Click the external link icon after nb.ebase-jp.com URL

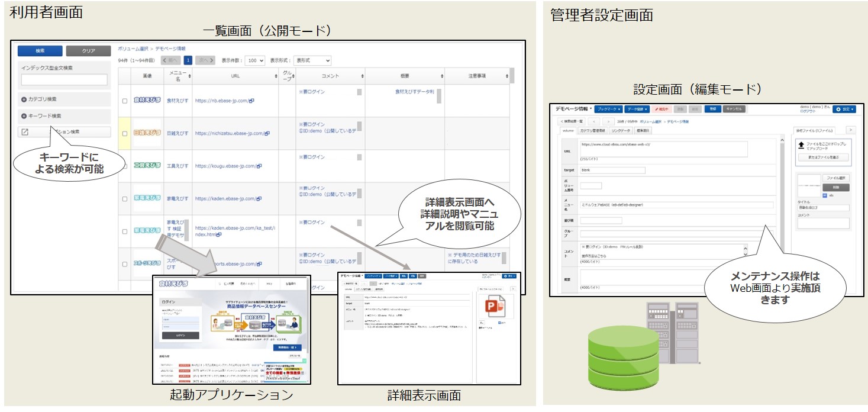tap(251, 101)
